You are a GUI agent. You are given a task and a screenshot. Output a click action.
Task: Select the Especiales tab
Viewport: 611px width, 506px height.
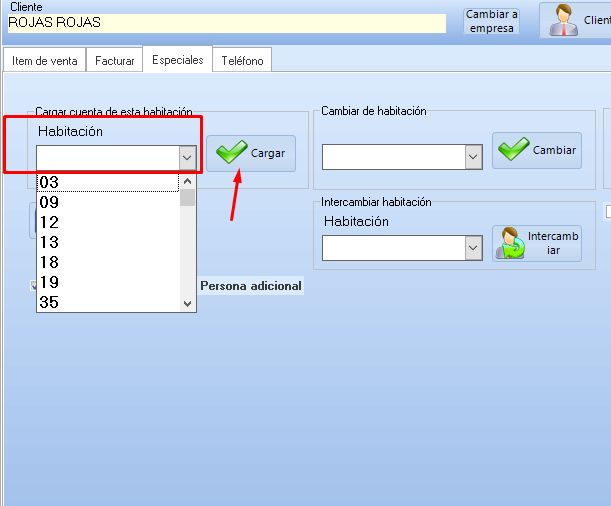coord(177,60)
